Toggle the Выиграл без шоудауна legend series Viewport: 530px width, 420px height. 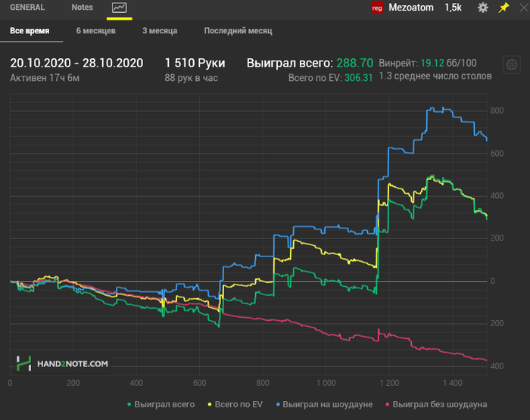(x=436, y=404)
